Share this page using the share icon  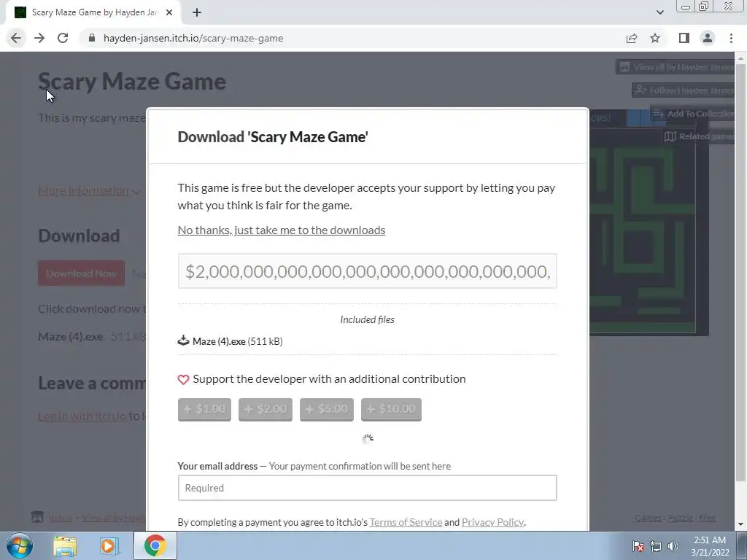[x=632, y=38]
